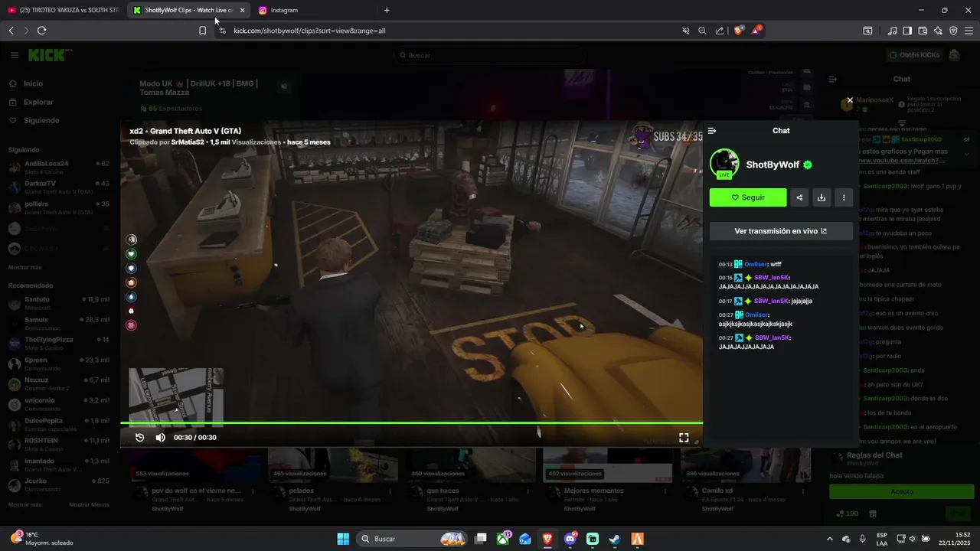Open Brave Wallet

pos(923,31)
